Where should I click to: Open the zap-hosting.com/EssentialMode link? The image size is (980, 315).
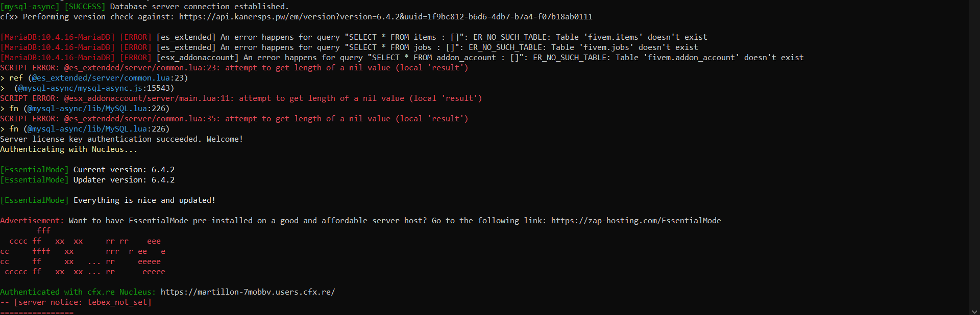[635, 221]
